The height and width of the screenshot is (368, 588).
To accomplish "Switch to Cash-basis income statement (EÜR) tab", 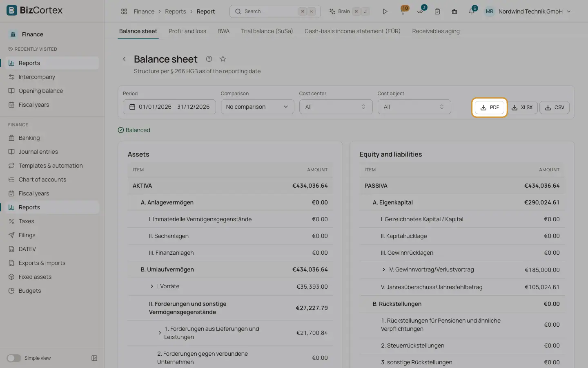I will point(352,31).
